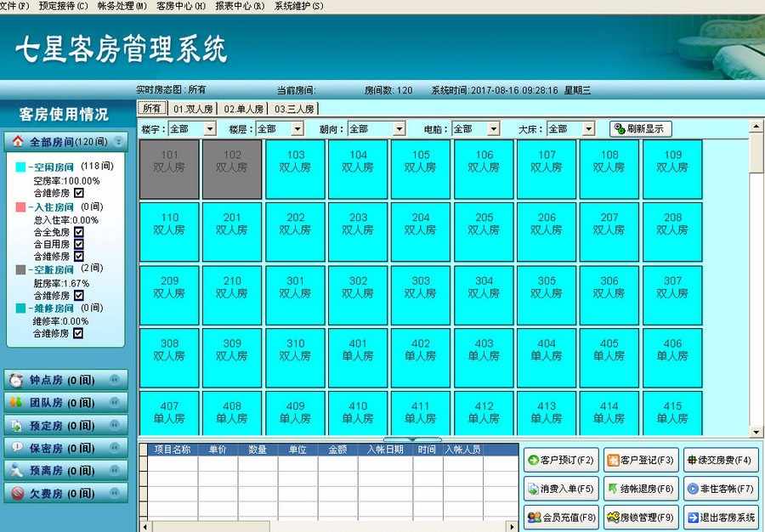
Task: Expand the 团队房 section arrow
Action: (114, 402)
